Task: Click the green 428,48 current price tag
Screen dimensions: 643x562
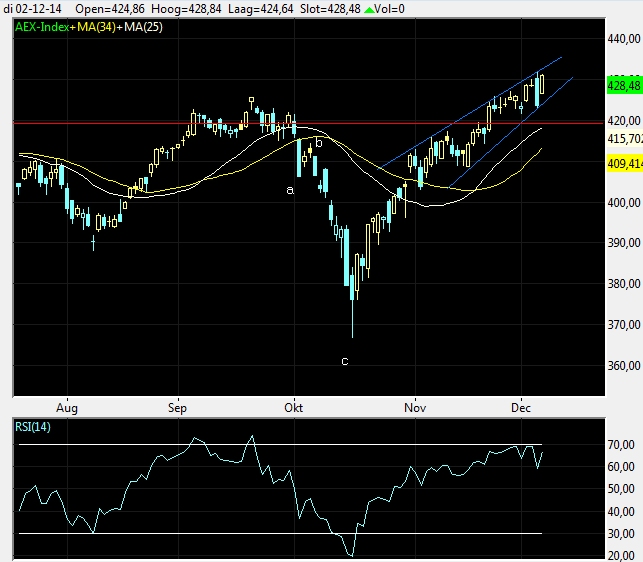Action: [623, 86]
